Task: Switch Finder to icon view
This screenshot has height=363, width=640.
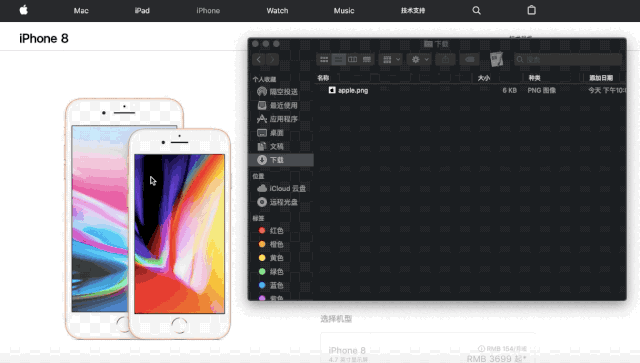Action: [324, 60]
